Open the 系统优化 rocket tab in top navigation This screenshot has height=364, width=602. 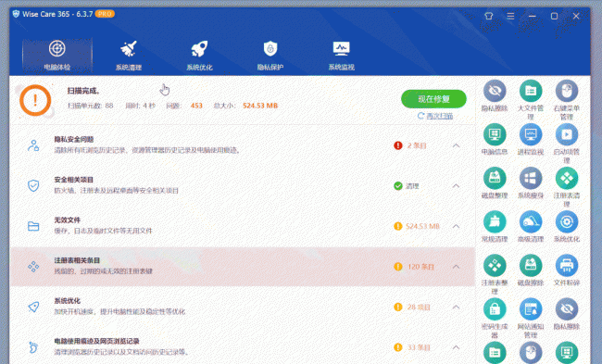tap(199, 56)
